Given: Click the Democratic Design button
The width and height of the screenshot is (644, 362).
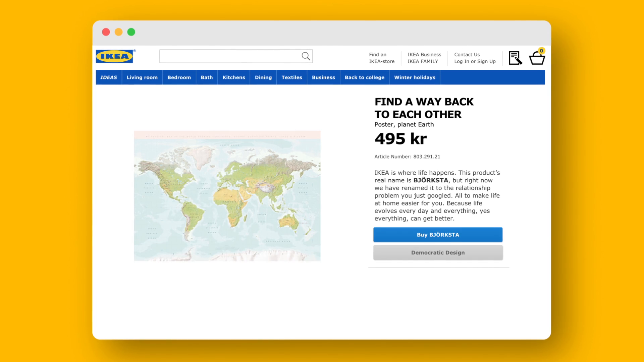Looking at the screenshot, I should point(438,253).
